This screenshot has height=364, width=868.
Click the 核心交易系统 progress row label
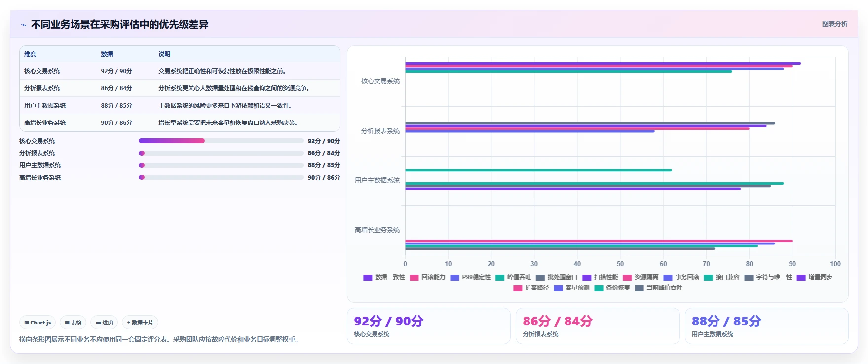[x=37, y=141]
